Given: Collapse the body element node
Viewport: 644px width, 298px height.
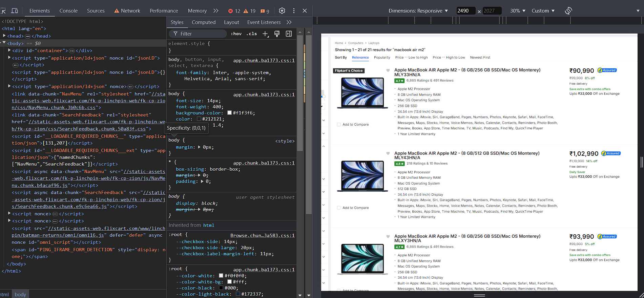Looking at the screenshot, I should [x=4, y=43].
